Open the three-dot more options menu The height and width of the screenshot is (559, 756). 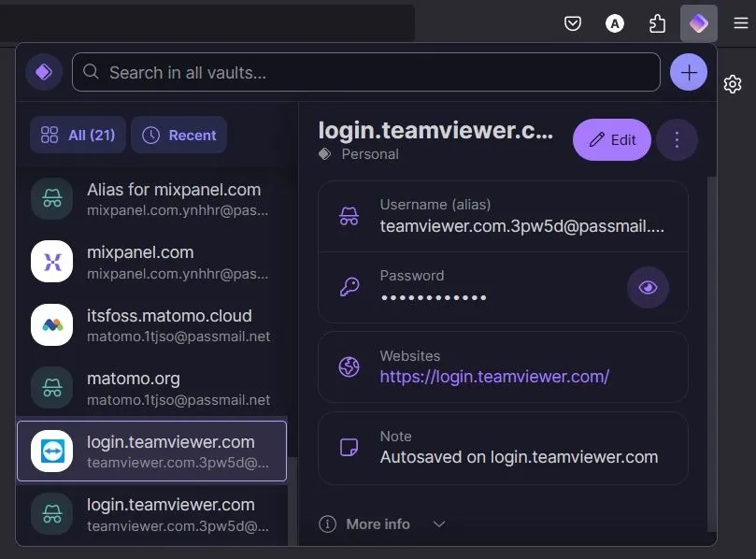[678, 140]
